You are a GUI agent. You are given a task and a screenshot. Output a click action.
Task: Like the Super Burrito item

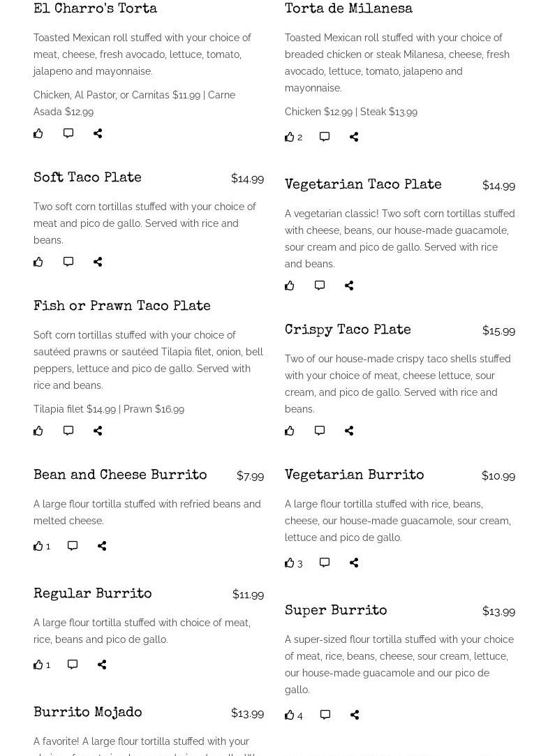tap(290, 715)
